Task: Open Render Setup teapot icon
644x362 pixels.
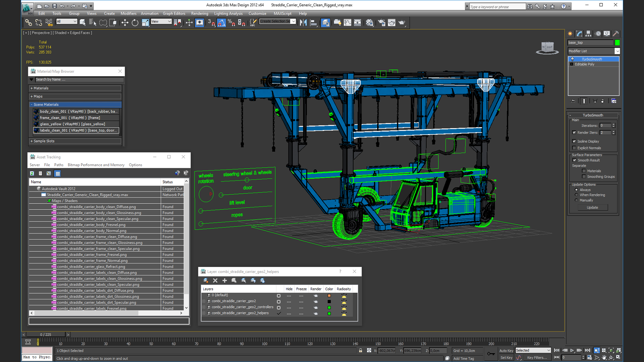Action: (x=381, y=22)
